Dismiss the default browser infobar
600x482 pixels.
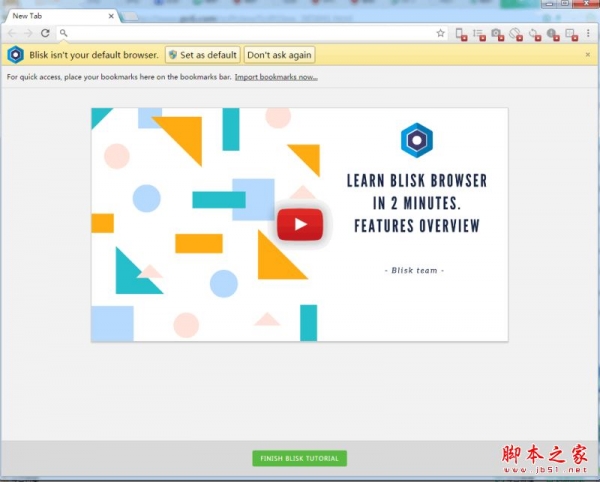coord(588,55)
